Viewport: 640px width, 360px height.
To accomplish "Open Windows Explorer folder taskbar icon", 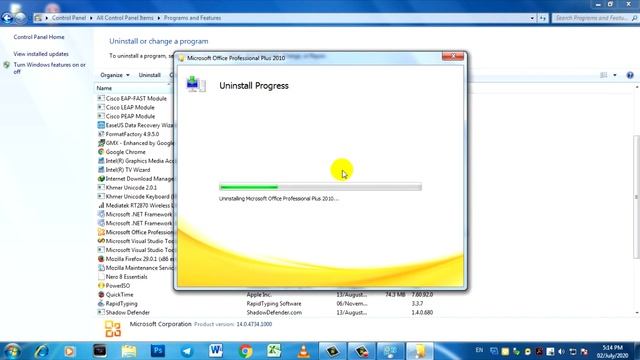I will (129, 351).
